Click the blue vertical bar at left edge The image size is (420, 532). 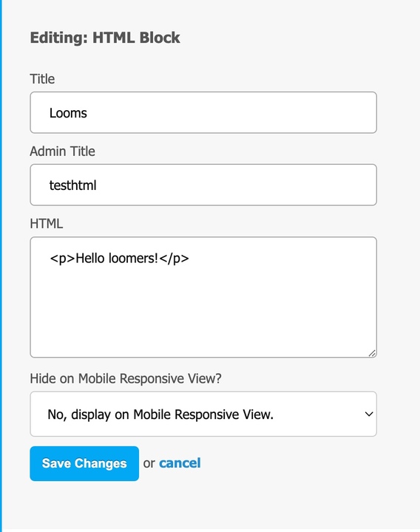pos(1,266)
